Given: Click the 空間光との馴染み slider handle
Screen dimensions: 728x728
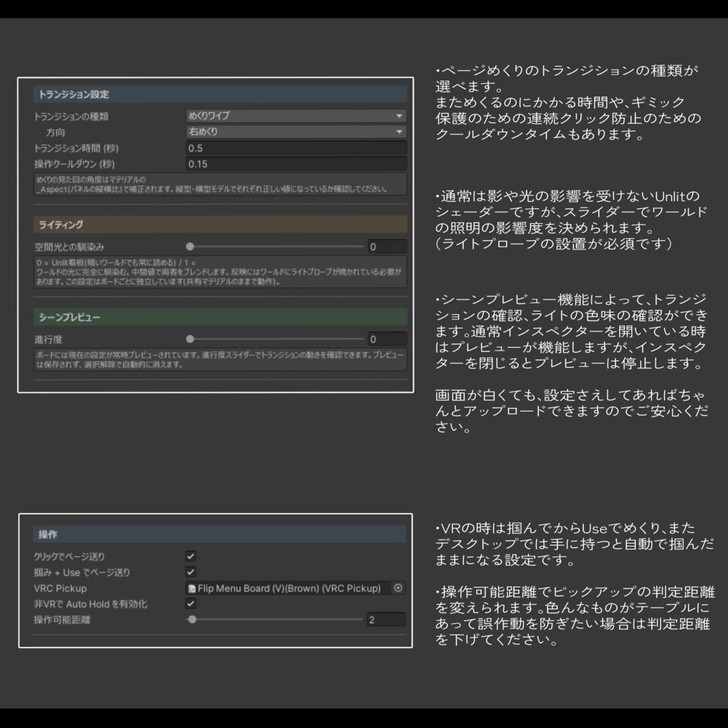Looking at the screenshot, I should (190, 247).
